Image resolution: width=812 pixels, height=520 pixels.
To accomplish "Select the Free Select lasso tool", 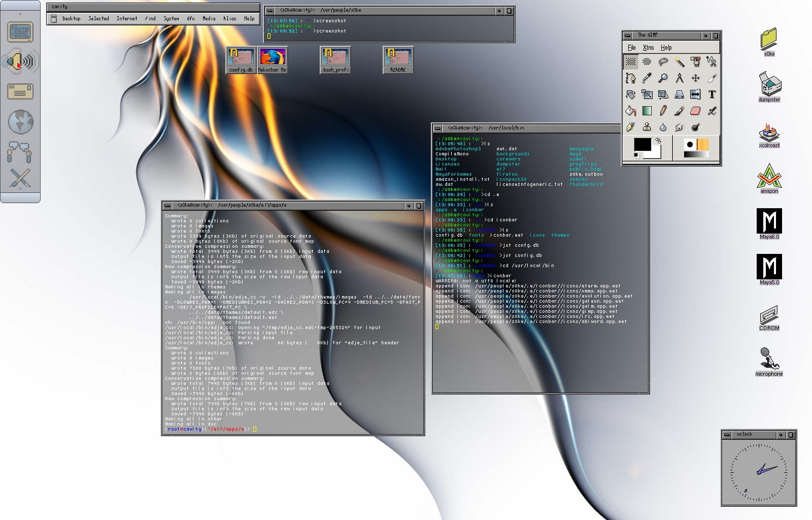I will pyautogui.click(x=663, y=62).
